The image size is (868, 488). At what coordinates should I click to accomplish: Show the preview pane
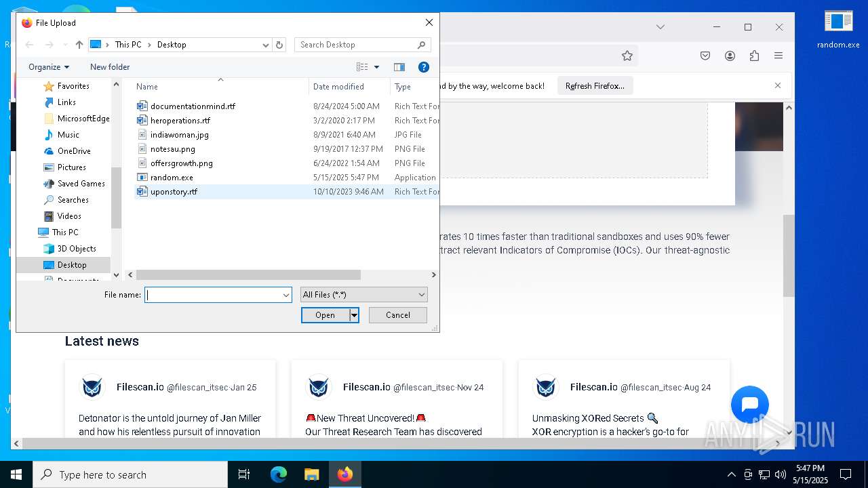click(399, 67)
